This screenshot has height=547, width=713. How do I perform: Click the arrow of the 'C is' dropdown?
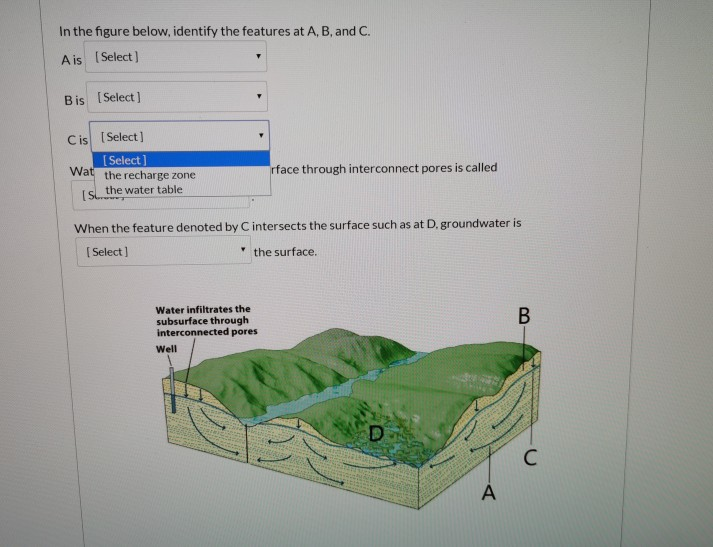(261, 135)
